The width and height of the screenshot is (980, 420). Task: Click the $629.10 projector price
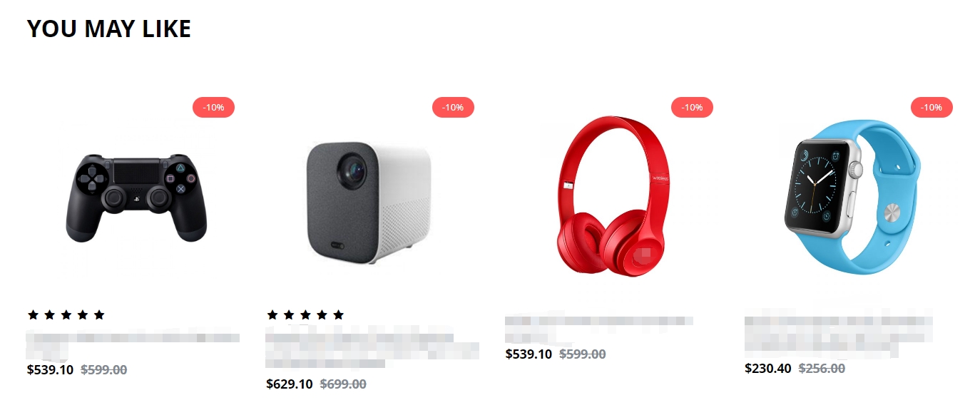(x=290, y=384)
